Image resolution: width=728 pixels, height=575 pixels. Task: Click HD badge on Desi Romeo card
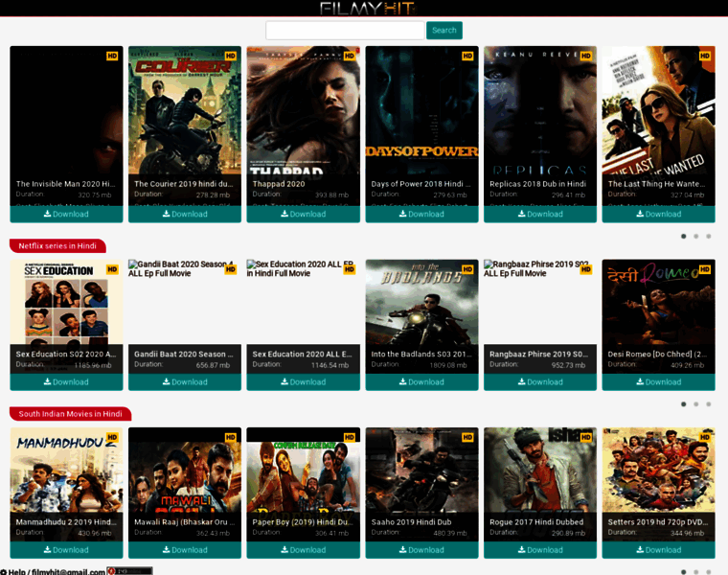(704, 269)
